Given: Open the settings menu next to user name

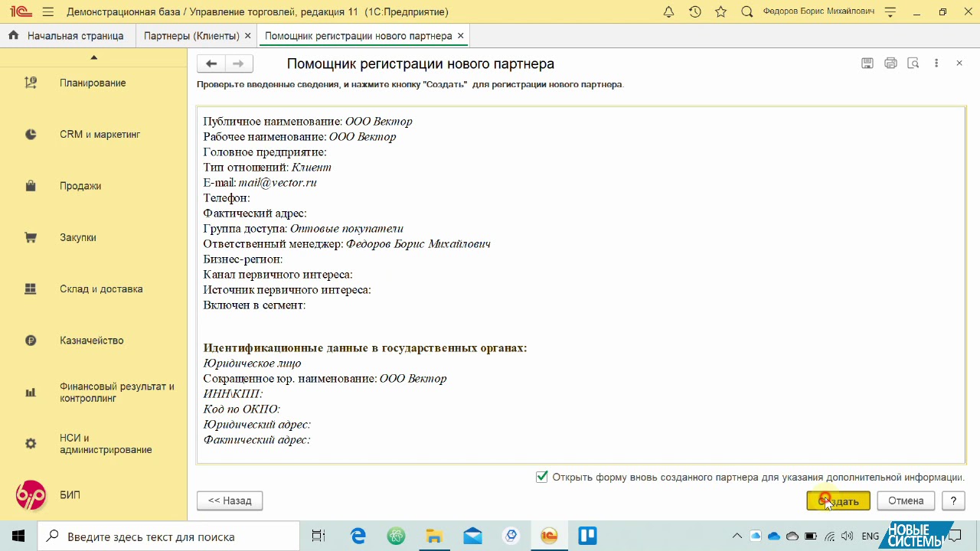Looking at the screenshot, I should tap(890, 12).
